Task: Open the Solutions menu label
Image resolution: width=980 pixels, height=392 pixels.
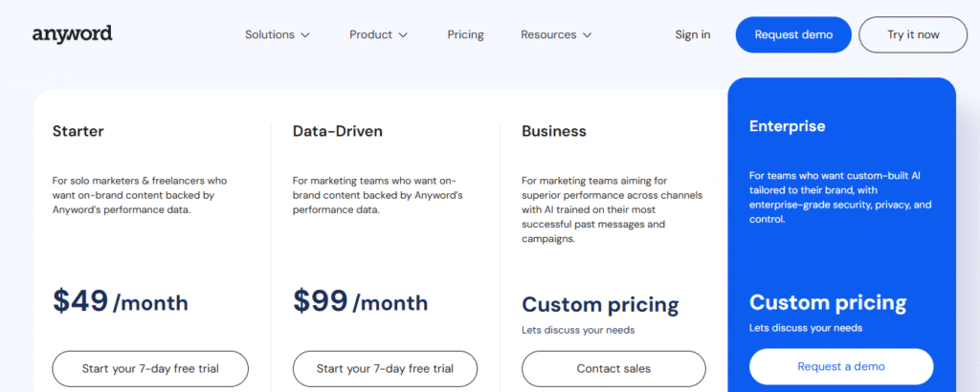Action: coord(269,34)
